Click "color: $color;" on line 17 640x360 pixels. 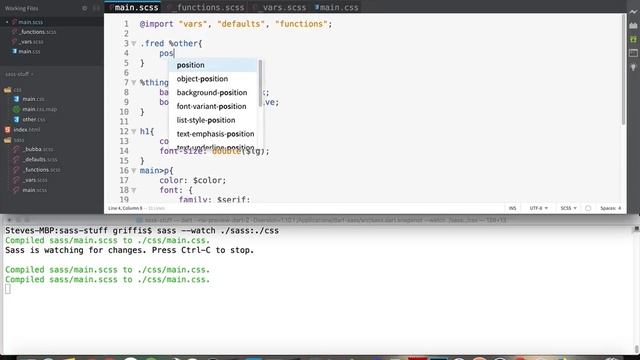point(193,180)
